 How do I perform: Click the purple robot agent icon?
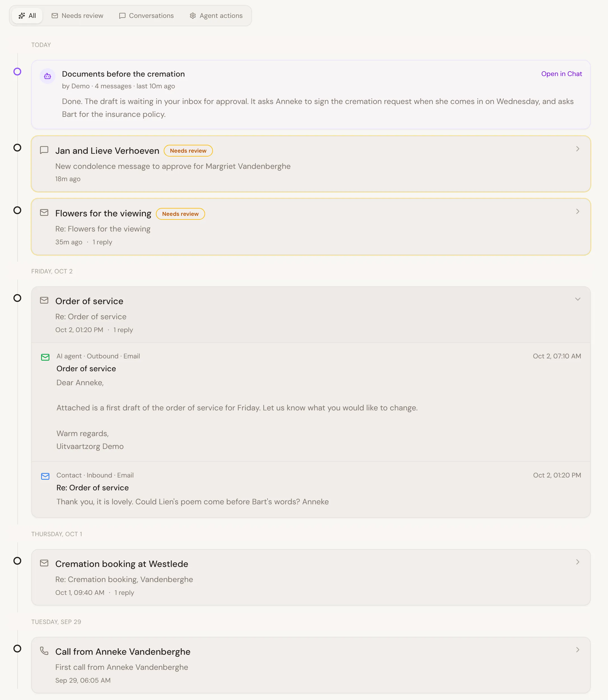[x=47, y=76]
